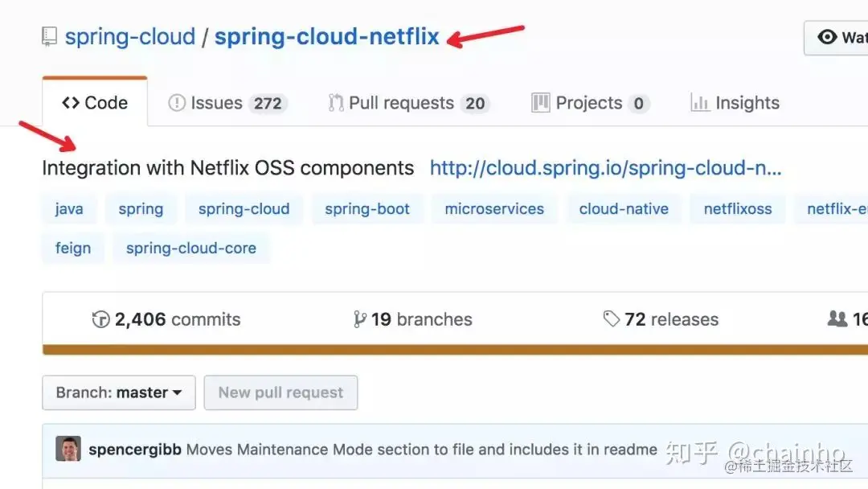The height and width of the screenshot is (489, 868).
Task: Select the spring-boot topic tag
Action: [367, 209]
